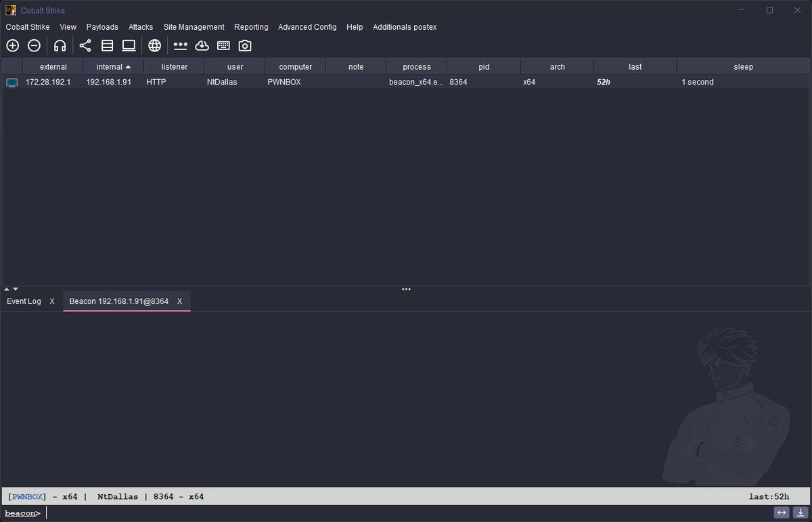812x522 pixels.
Task: Click the x64 arch cell in the table
Action: point(558,82)
